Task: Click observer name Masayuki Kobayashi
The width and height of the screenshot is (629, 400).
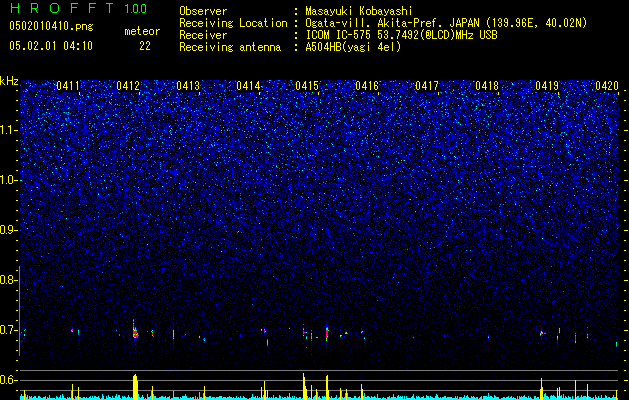Action: [359, 11]
